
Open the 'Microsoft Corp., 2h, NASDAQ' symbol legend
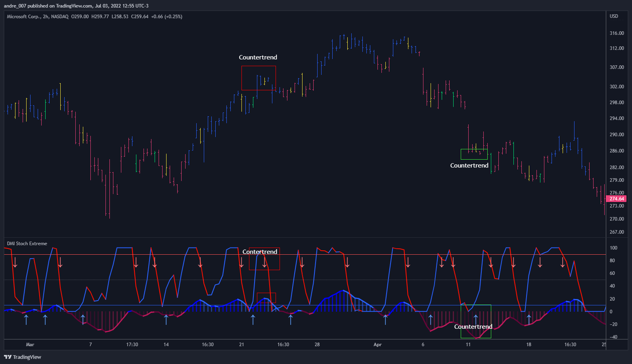click(x=38, y=17)
